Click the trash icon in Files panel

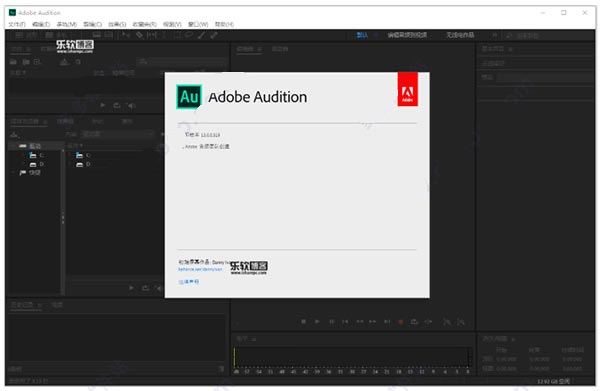pyautogui.click(x=78, y=62)
